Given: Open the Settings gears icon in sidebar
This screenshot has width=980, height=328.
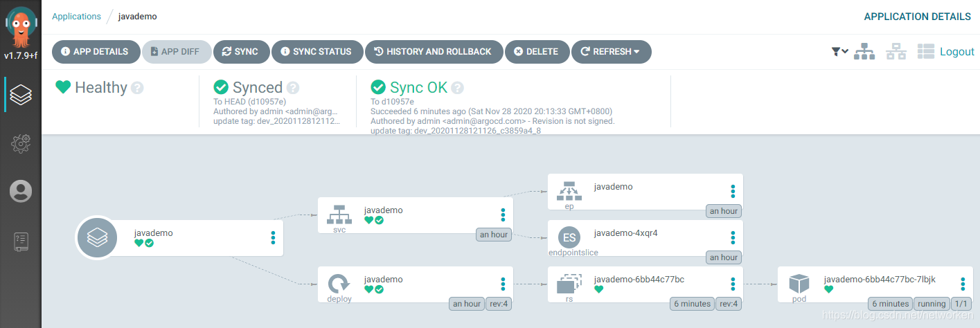Looking at the screenshot, I should click(21, 143).
